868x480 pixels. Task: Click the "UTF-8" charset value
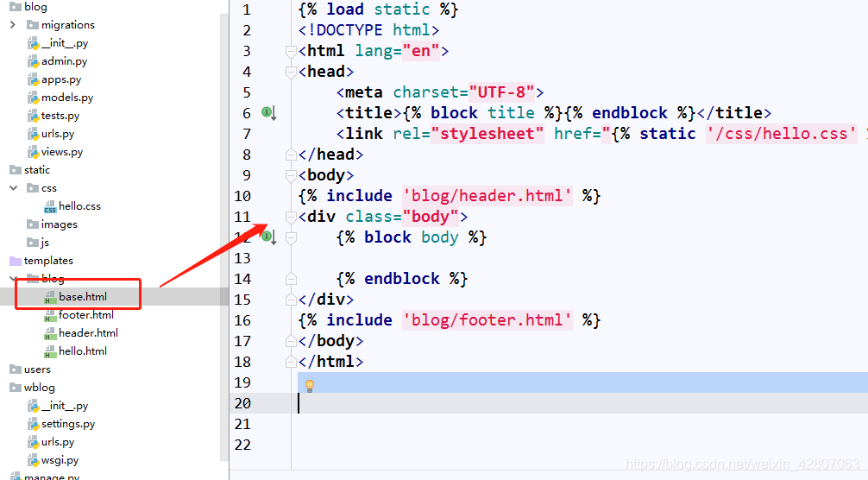pyautogui.click(x=501, y=92)
